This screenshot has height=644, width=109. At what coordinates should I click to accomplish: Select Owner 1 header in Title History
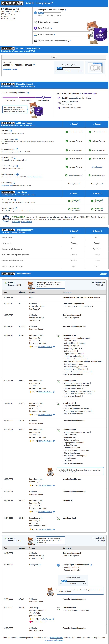pyautogui.click(x=74, y=193)
